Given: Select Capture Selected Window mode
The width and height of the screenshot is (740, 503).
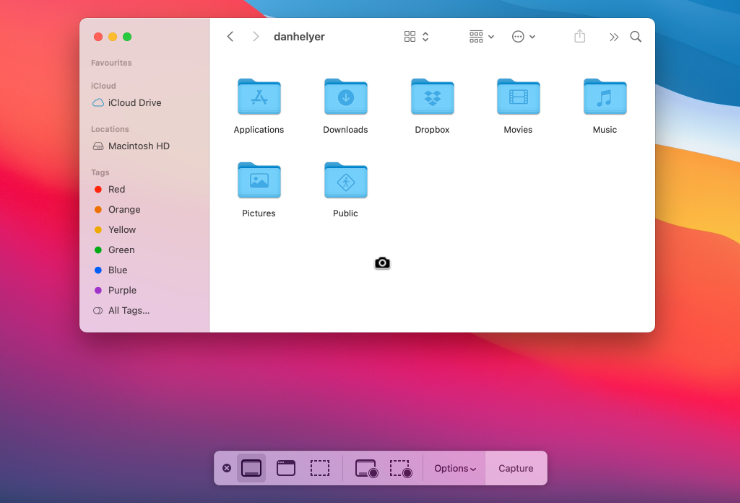Looking at the screenshot, I should coord(286,468).
